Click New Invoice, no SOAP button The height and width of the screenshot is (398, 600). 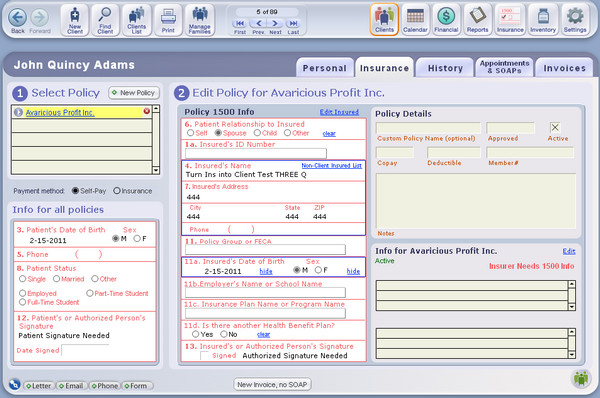tap(272, 385)
